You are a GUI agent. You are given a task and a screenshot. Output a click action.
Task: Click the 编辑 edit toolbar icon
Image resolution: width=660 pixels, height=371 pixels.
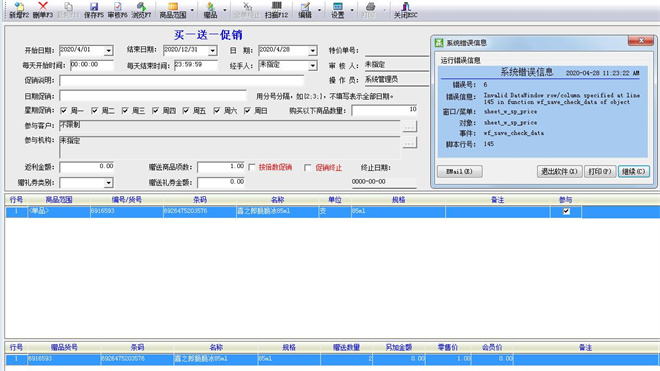[x=305, y=6]
